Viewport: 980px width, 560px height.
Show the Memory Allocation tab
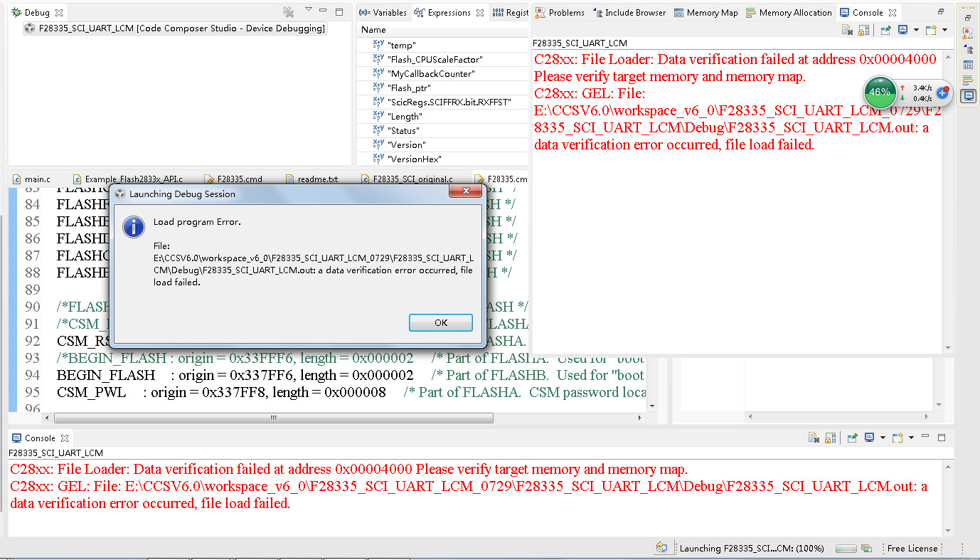[789, 13]
